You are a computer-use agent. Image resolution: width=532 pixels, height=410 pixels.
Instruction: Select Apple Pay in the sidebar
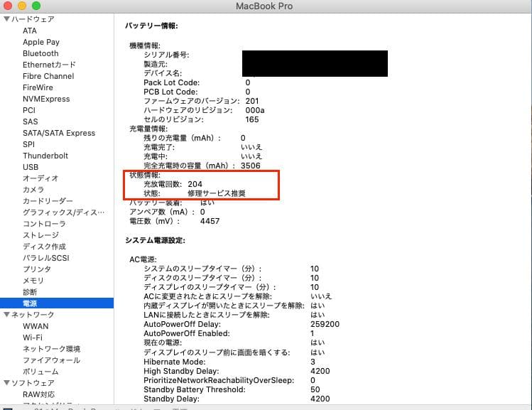tap(41, 42)
